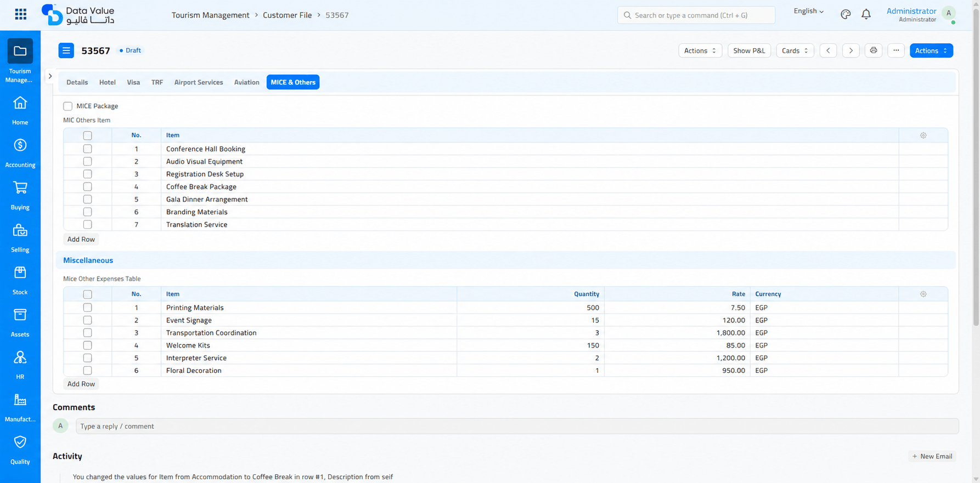Click the comment author avatar
This screenshot has height=483, width=980.
click(60, 426)
